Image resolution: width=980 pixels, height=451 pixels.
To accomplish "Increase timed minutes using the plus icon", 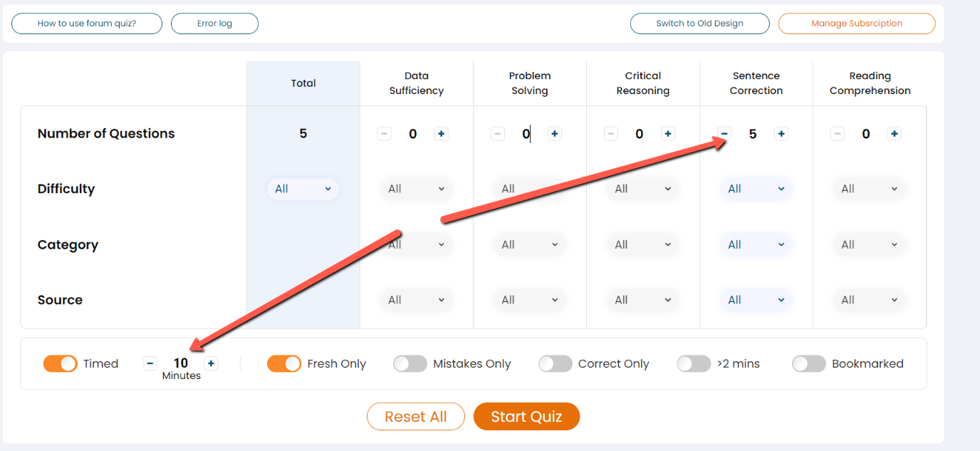I will [212, 363].
